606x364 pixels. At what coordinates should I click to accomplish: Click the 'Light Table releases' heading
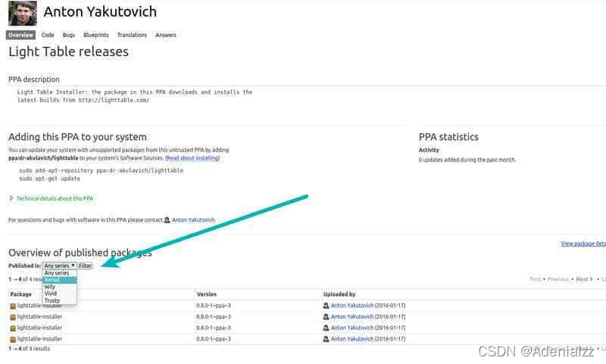point(68,51)
